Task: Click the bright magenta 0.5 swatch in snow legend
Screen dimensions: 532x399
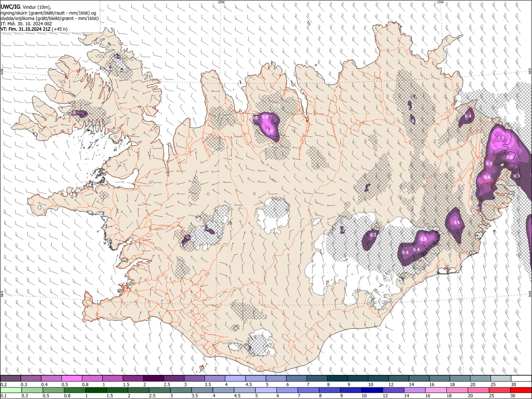Action: click(x=71, y=379)
